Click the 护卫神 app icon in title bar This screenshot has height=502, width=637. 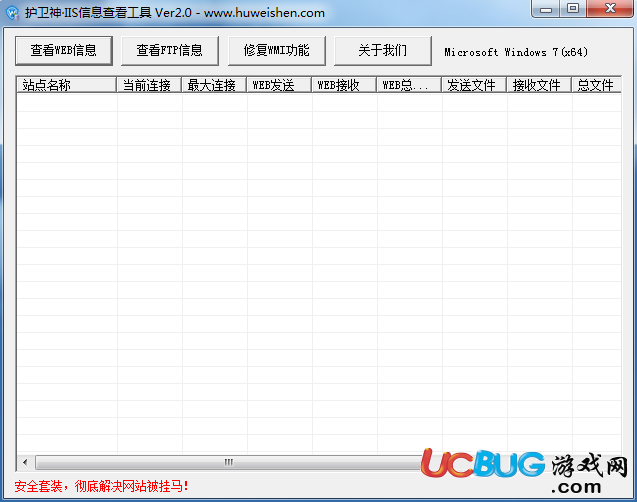13,13
